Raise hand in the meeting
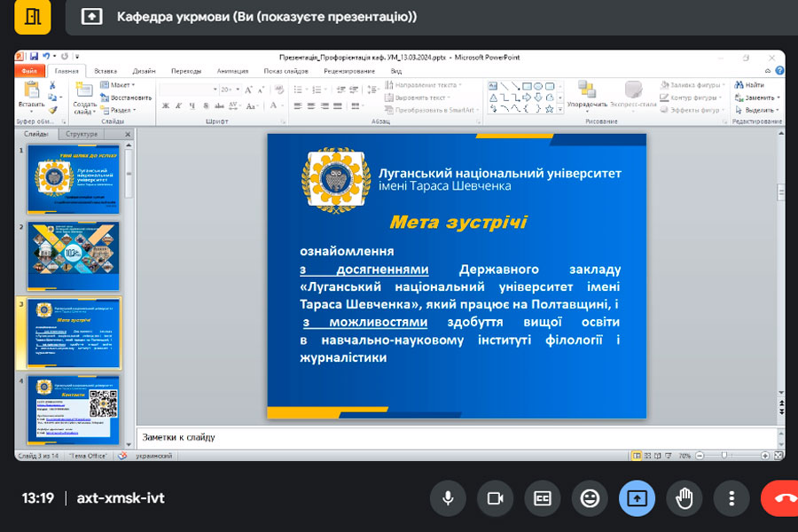Image resolution: width=798 pixels, height=532 pixels. coord(684,498)
